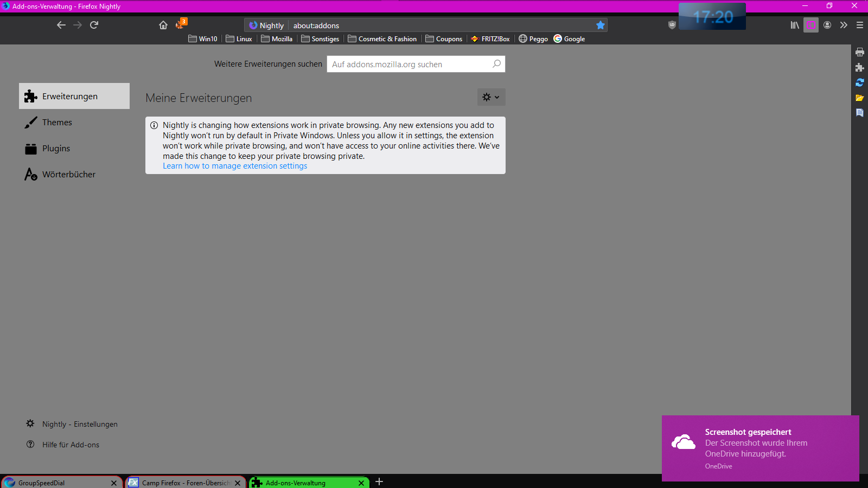The width and height of the screenshot is (868, 488).
Task: Open the gear tools dropdown for extensions
Action: click(491, 97)
